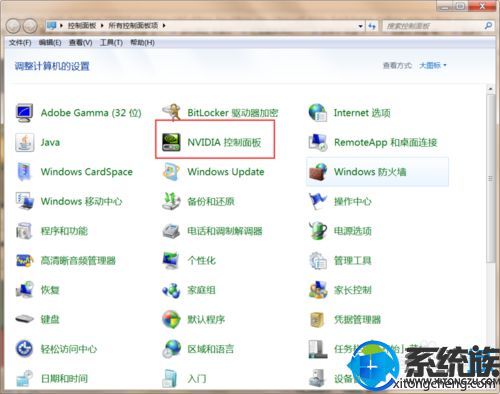Viewport: 500px width, 394px height.
Task: Open the Windows 移动中心 laptop icon
Action: (24, 201)
